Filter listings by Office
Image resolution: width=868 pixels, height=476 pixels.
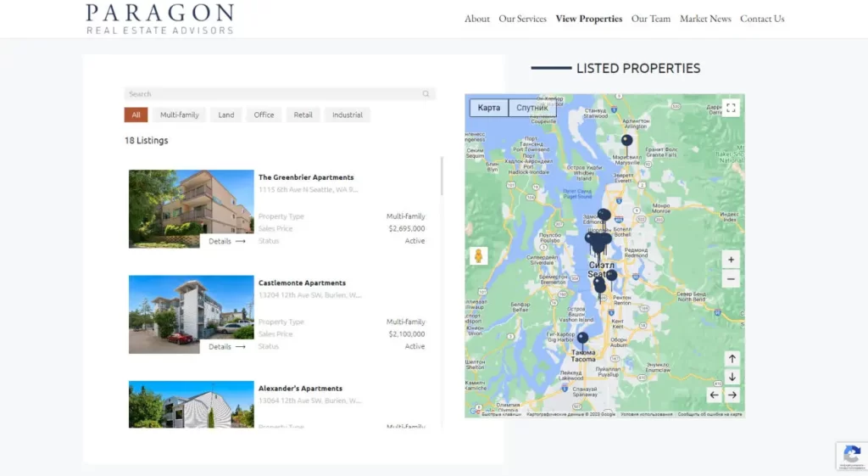(264, 115)
